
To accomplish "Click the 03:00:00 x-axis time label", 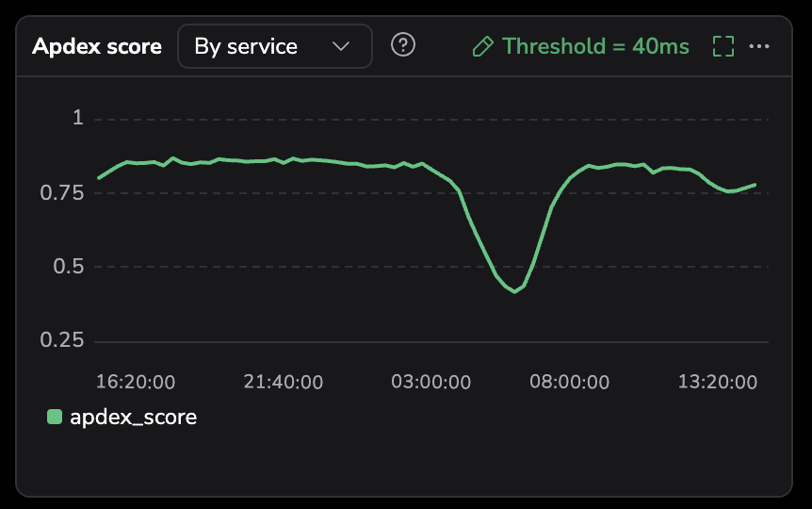I will tap(430, 382).
